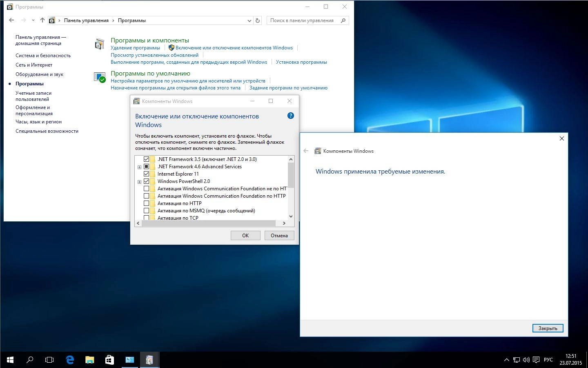Go to Панель управления домашняя страница
Viewport: 588px width, 368px height.
(x=41, y=40)
